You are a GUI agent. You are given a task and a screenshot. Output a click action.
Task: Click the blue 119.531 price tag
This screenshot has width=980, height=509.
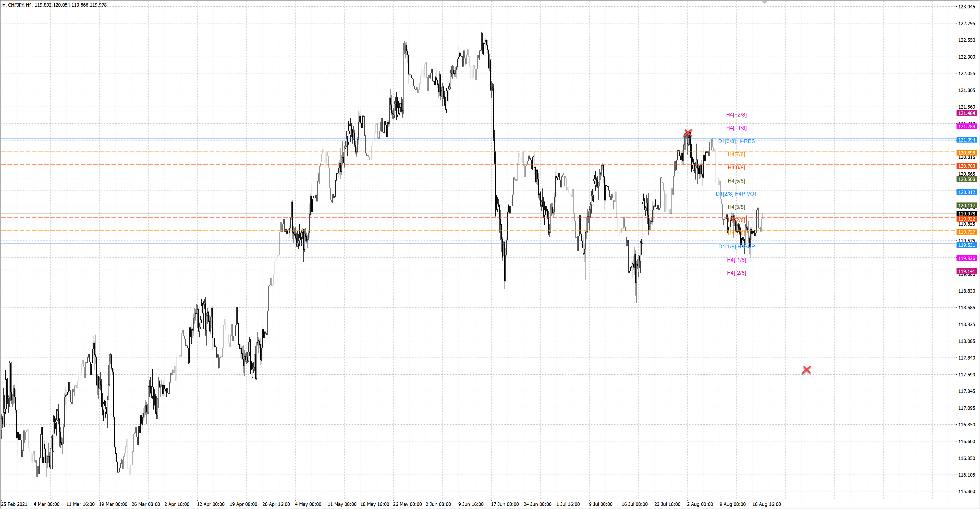pyautogui.click(x=966, y=245)
